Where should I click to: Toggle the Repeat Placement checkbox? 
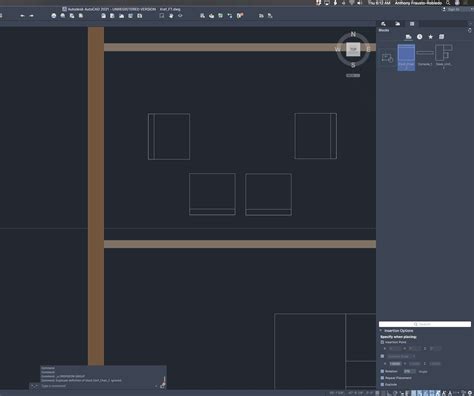click(x=382, y=378)
